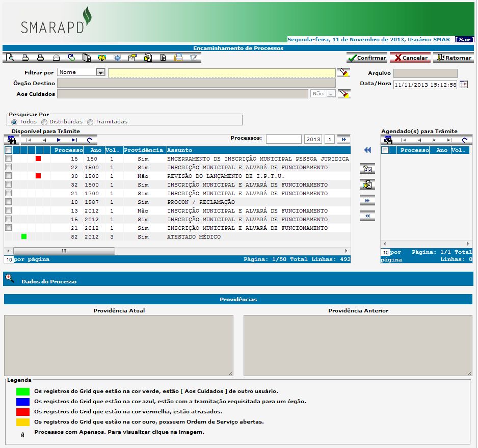Select the Todos radio button

coord(14,122)
